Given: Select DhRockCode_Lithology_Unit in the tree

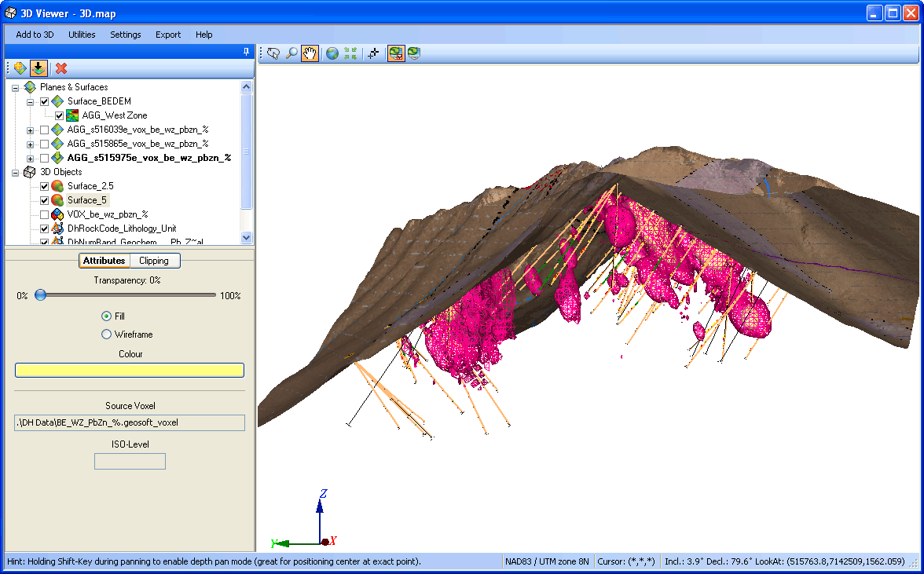Looking at the screenshot, I should click(x=121, y=229).
